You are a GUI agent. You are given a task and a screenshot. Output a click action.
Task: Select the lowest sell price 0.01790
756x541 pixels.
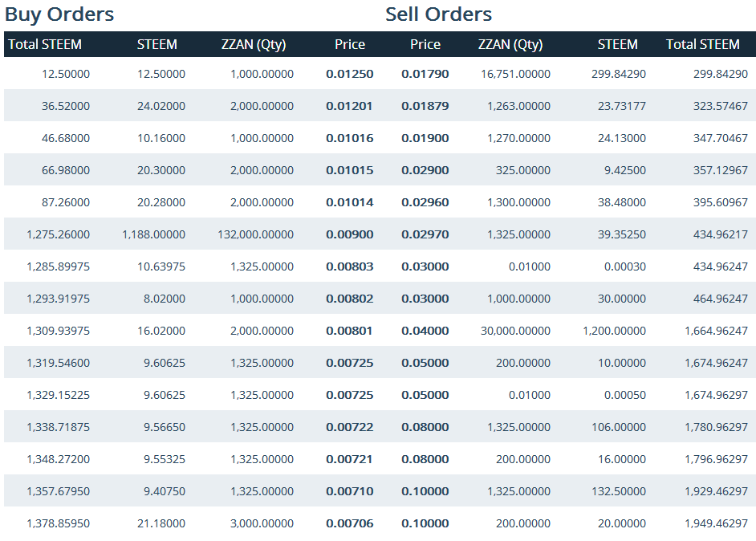tap(425, 74)
